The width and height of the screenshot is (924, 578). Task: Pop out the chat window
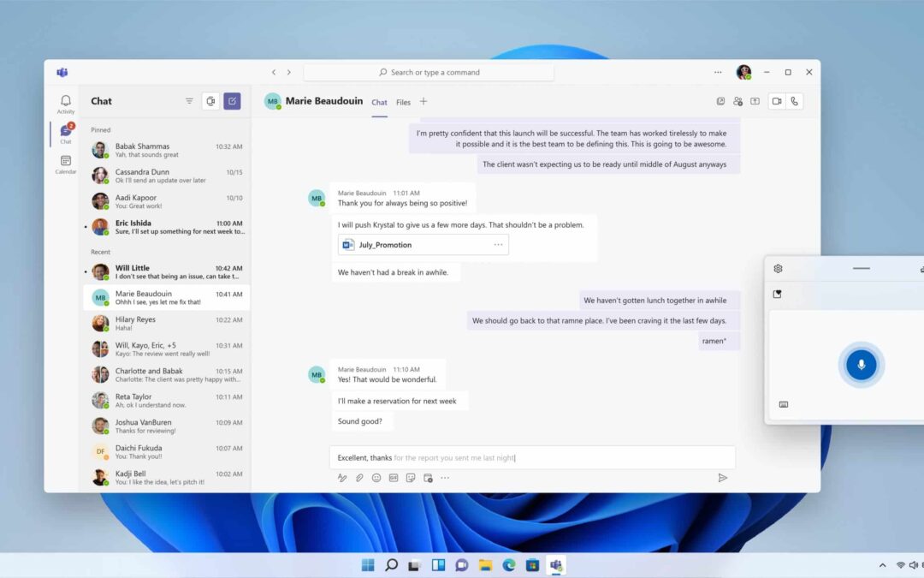pyautogui.click(x=720, y=101)
